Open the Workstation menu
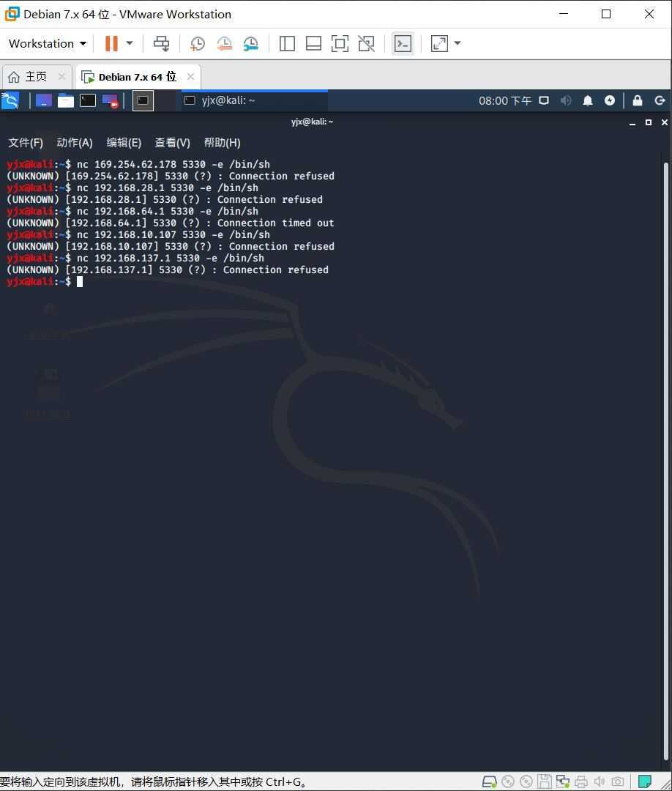 (x=48, y=43)
